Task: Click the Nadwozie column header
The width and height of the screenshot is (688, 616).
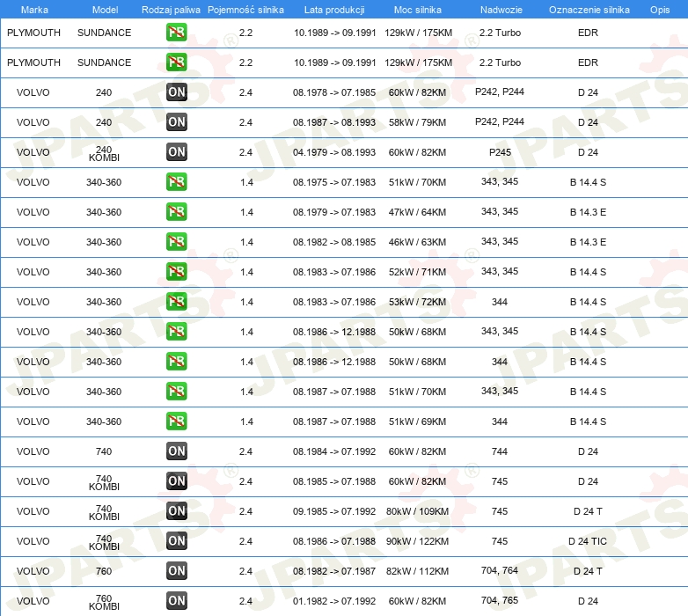Action: click(x=501, y=10)
